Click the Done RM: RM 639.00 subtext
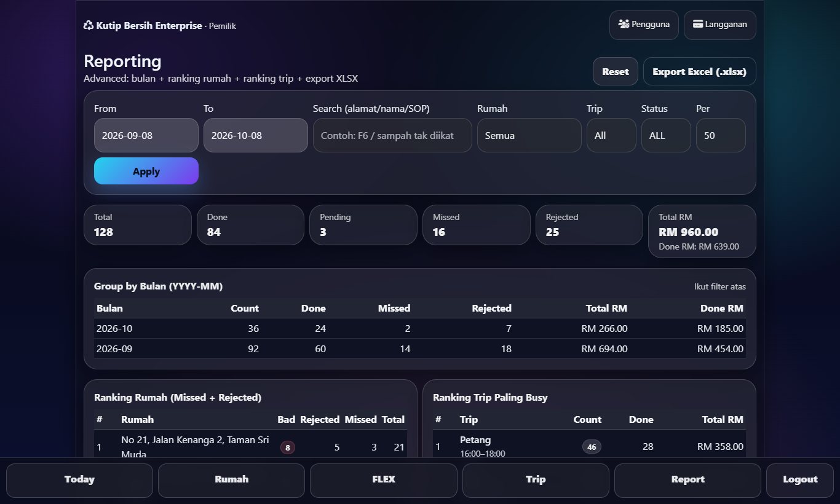840x504 pixels. [699, 246]
